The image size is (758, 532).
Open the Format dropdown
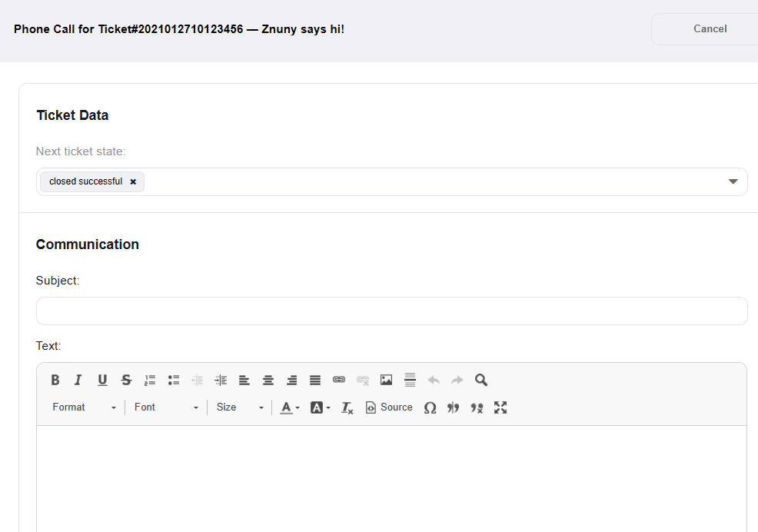[x=85, y=407]
